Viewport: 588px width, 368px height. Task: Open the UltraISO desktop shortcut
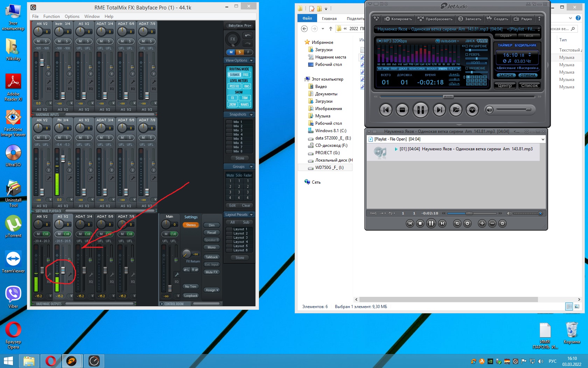click(x=13, y=156)
